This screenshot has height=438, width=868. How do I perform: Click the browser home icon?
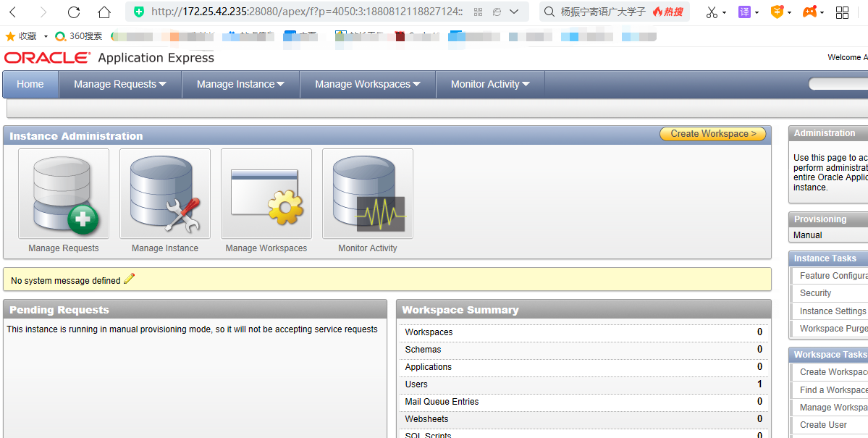pos(103,12)
